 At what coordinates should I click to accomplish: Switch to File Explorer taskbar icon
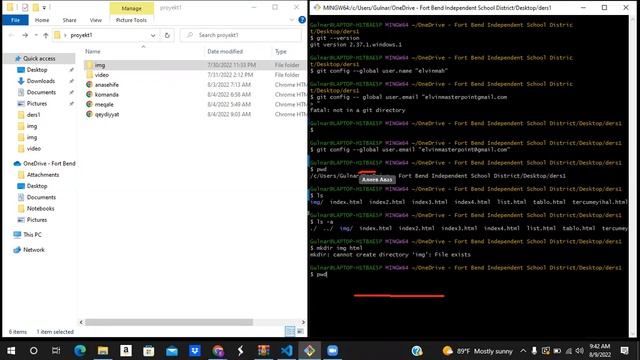103,351
